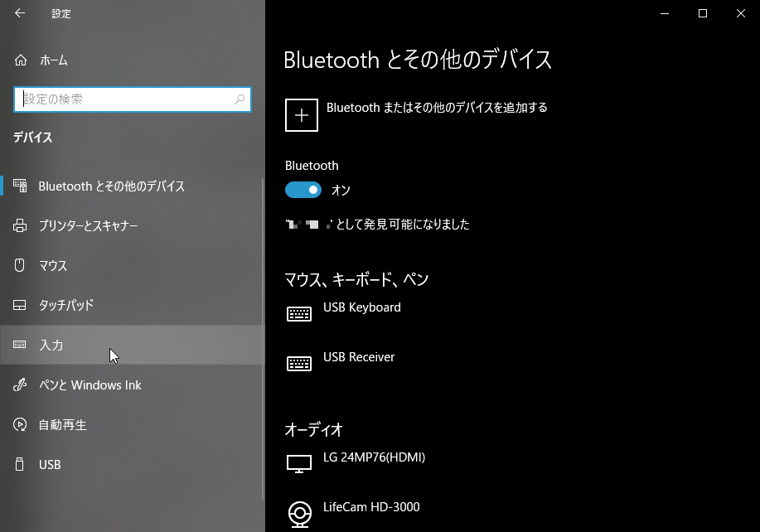
Task: Turn off the Bluetooth toggle switch
Action: point(303,190)
